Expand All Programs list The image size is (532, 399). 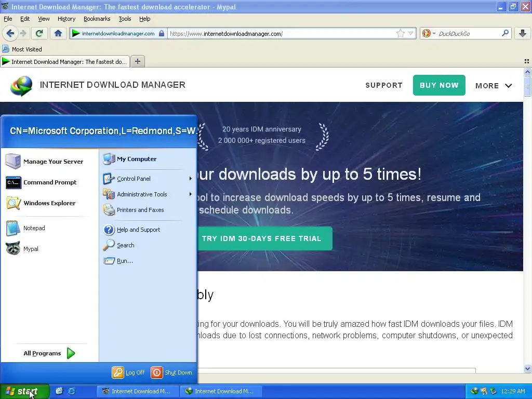click(49, 353)
